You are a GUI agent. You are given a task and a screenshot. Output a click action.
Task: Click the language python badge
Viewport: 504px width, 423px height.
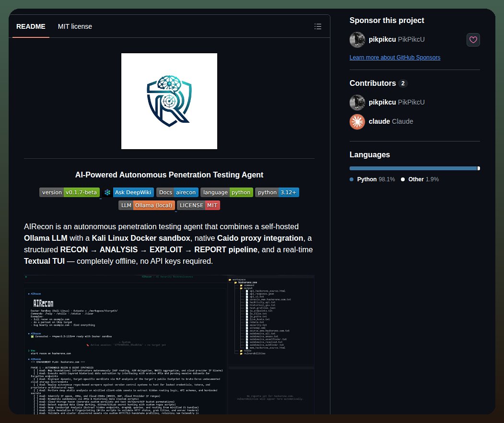[227, 192]
